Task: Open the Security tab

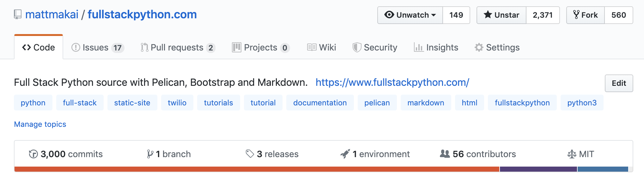Action: click(x=375, y=47)
